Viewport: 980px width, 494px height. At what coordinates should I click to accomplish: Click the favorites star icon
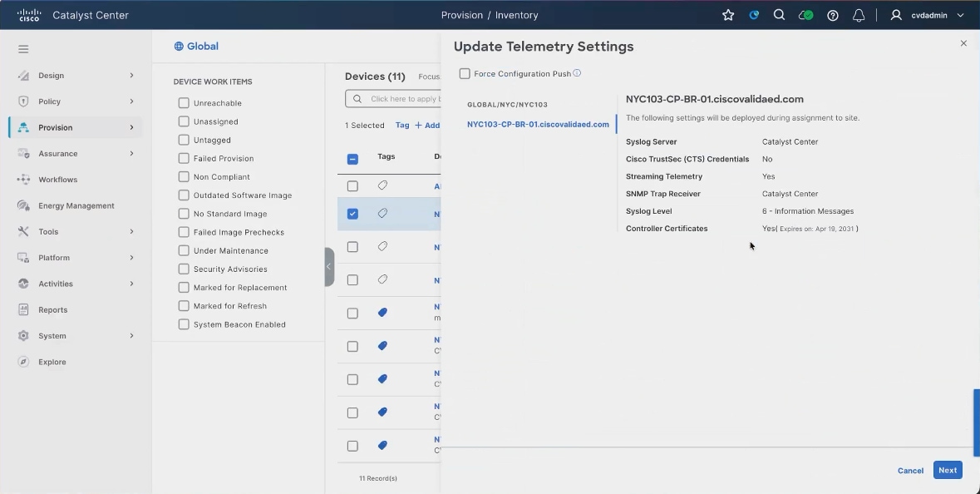click(728, 15)
